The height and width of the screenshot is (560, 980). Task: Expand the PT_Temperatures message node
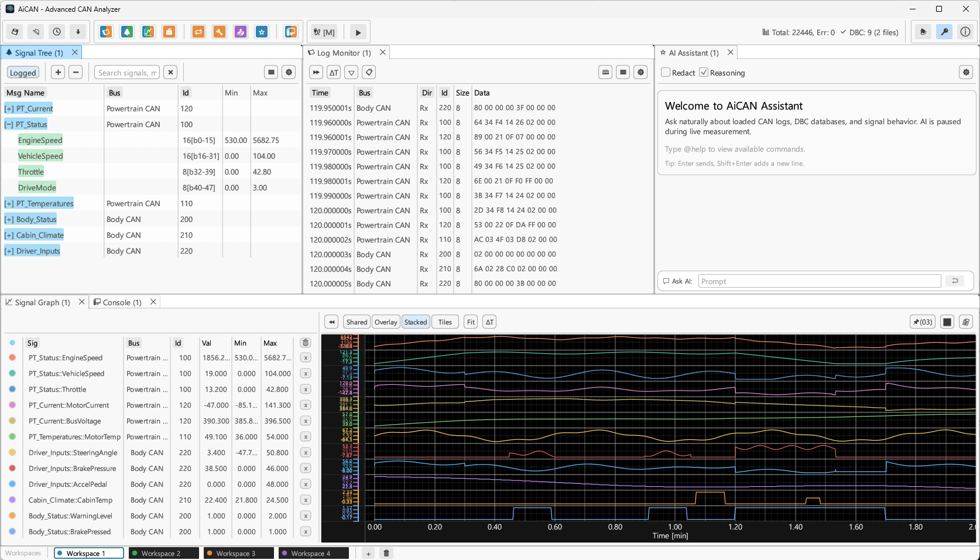(x=9, y=204)
